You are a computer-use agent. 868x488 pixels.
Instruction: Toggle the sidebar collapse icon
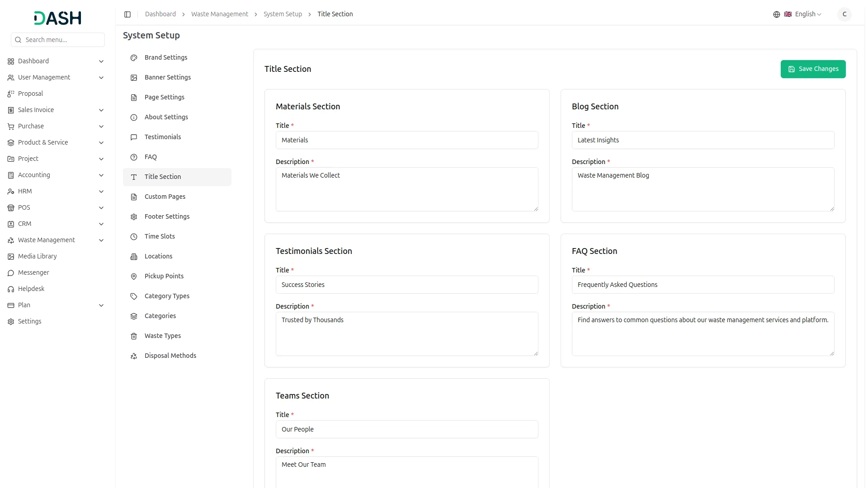coord(127,14)
